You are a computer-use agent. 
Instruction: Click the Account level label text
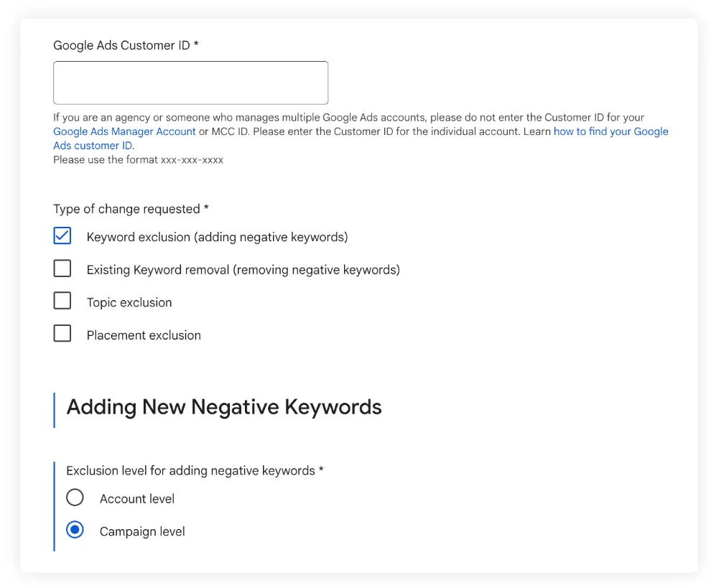coord(137,499)
